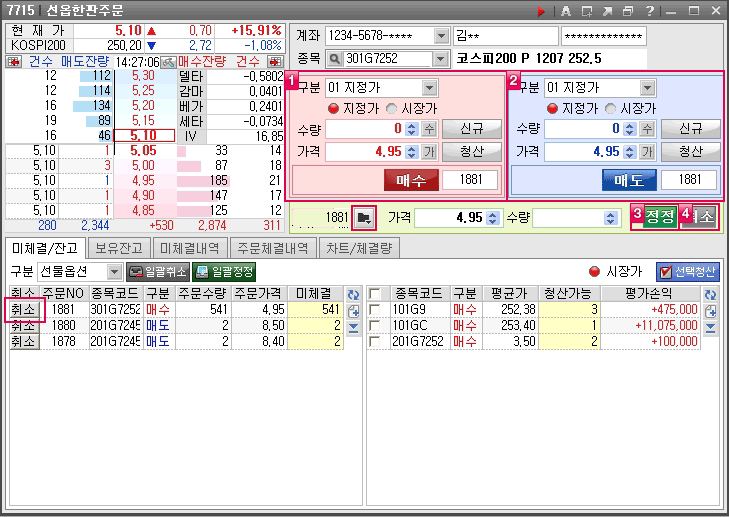Refresh the unfilled orders table
729x517 pixels.
(x=353, y=294)
